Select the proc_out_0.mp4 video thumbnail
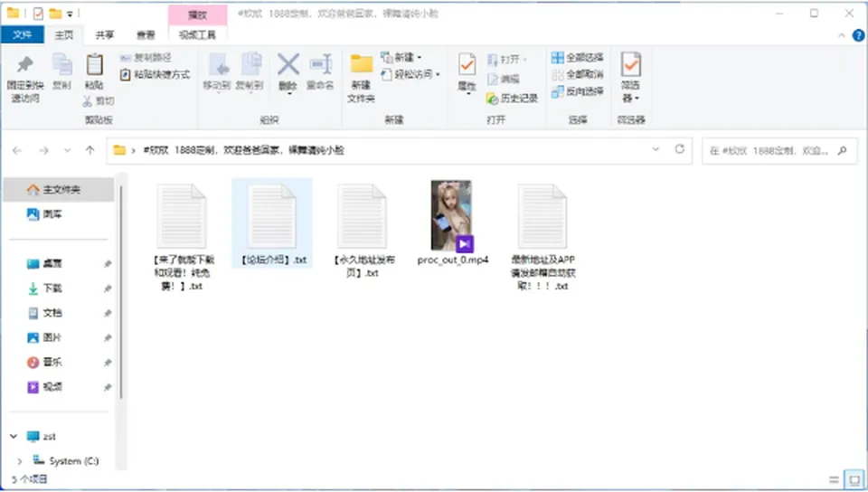Image resolution: width=868 pixels, height=492 pixels. point(451,216)
